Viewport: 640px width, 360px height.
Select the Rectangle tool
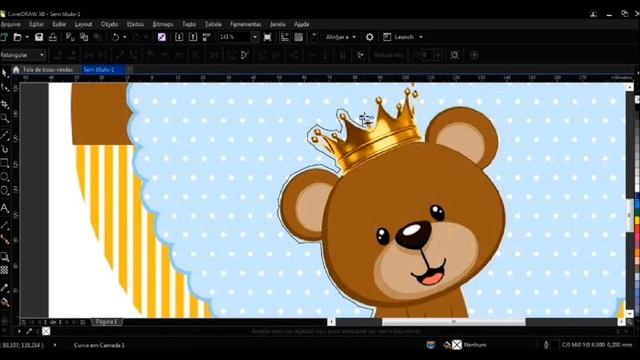click(x=5, y=164)
